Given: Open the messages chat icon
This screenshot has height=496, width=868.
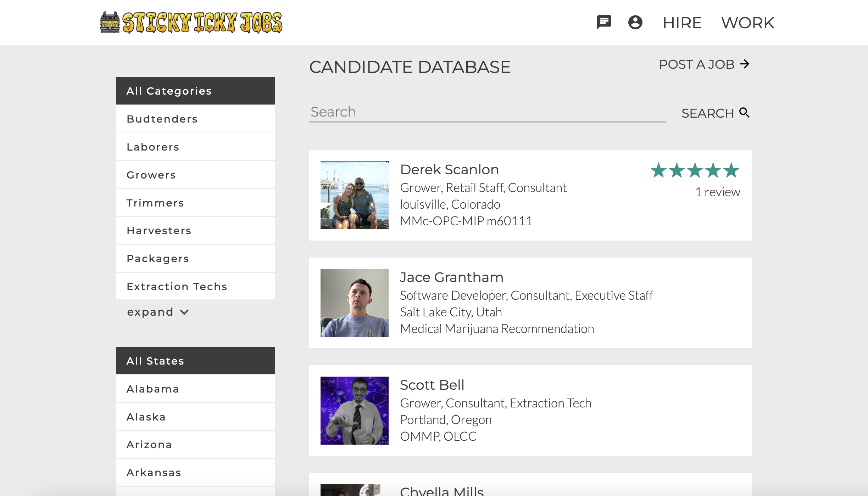Looking at the screenshot, I should [604, 22].
